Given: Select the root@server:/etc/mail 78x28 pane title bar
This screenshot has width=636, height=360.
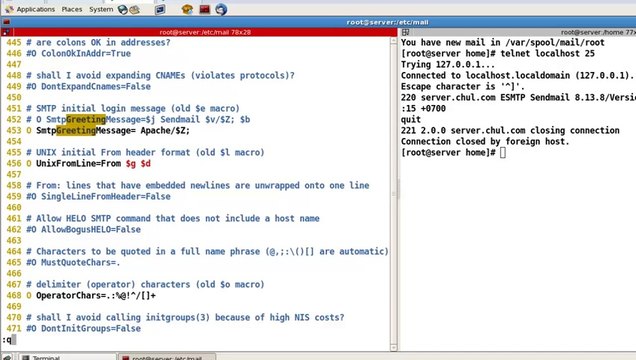Looking at the screenshot, I should point(205,32).
